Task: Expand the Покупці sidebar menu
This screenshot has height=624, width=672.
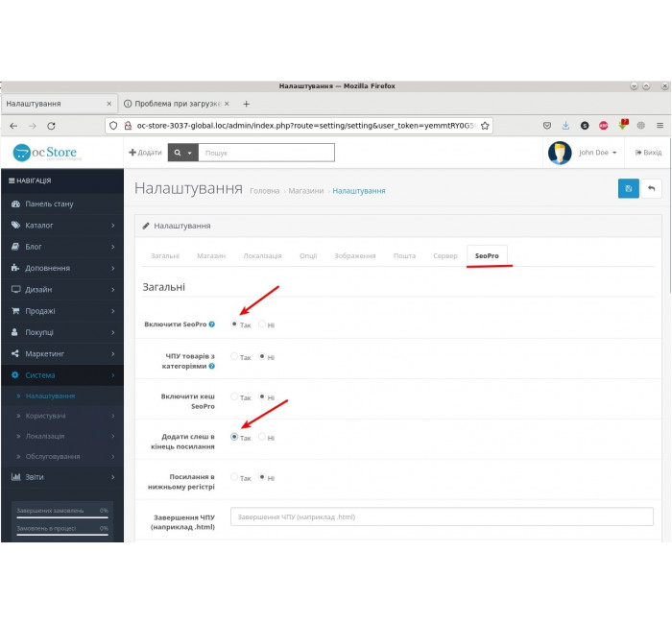Action: tap(62, 332)
